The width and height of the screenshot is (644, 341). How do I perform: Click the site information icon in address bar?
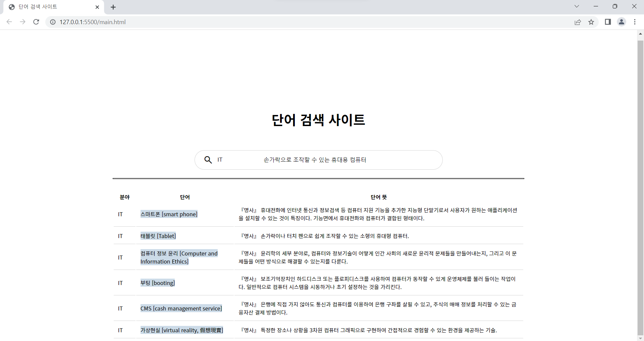coord(53,22)
